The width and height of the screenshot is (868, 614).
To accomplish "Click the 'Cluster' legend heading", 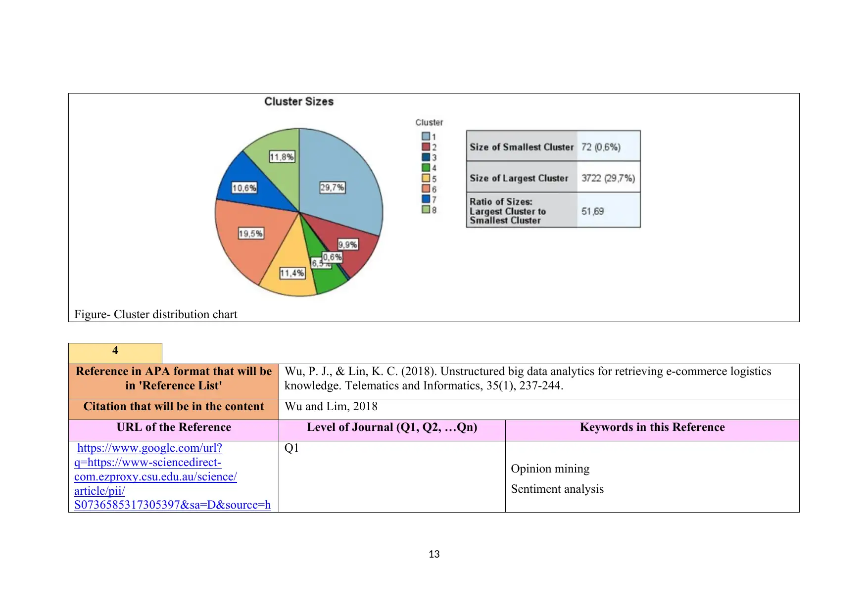I will tap(429, 122).
